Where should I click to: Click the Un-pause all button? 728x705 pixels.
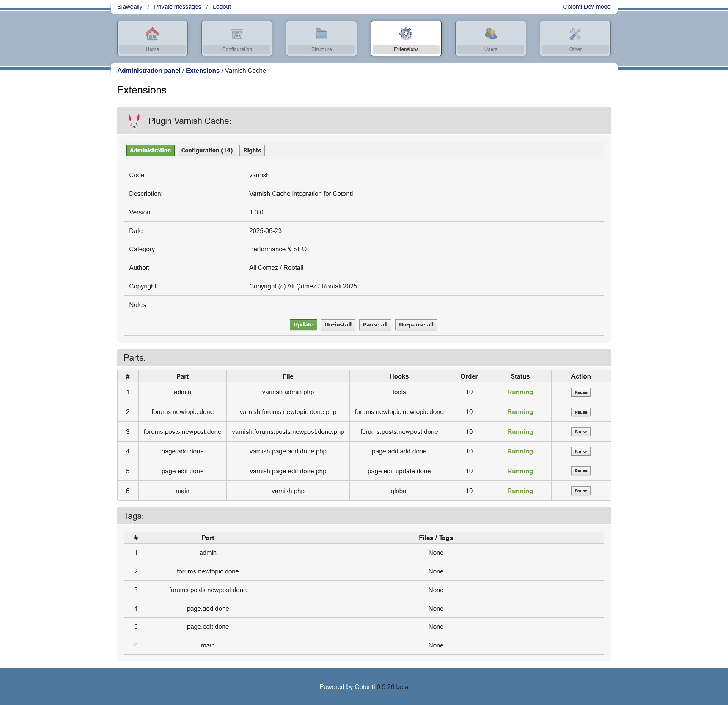416,325
